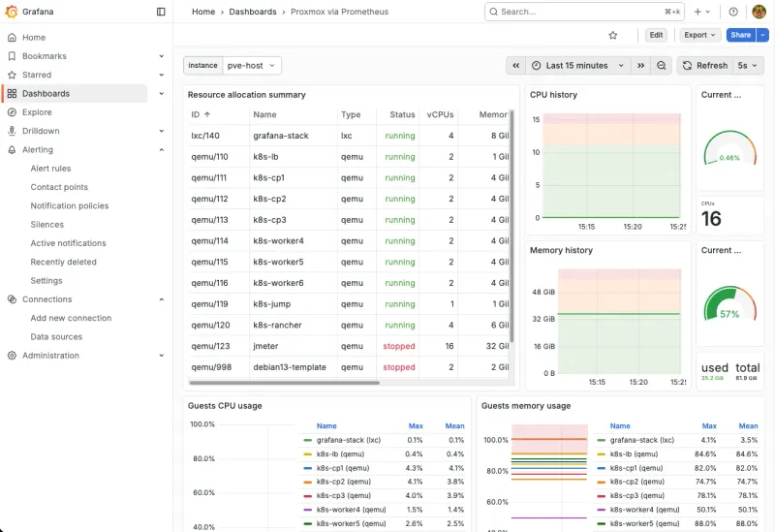Toggle grafana-stack series in Guests CPU legend

pyautogui.click(x=349, y=440)
